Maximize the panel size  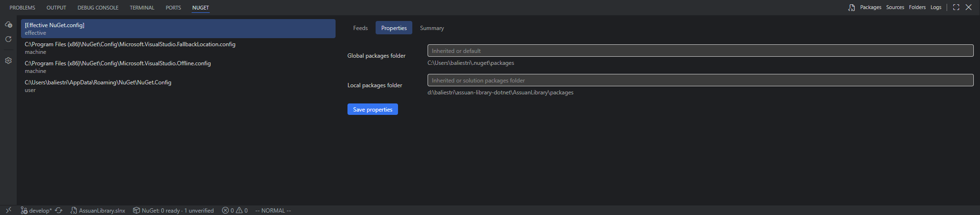tap(956, 8)
